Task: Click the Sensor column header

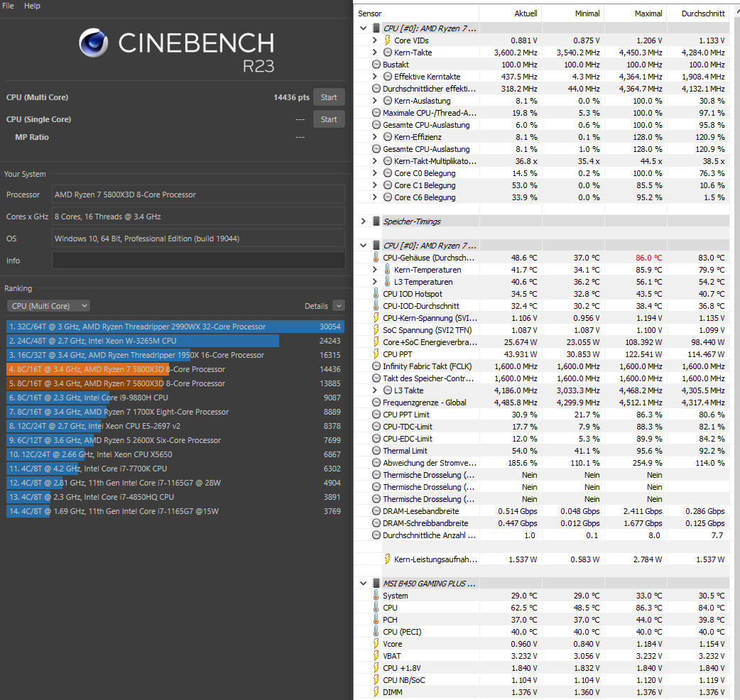Action: [417, 13]
